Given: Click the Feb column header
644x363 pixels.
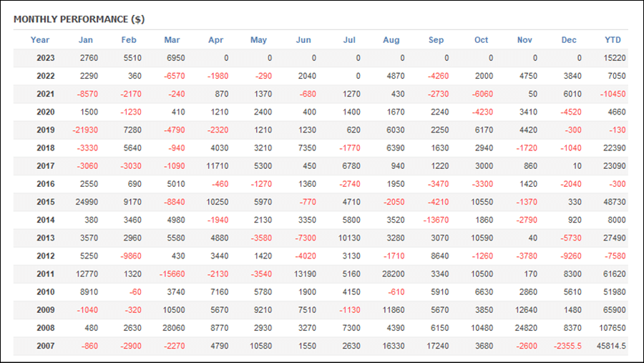Looking at the screenshot, I should [129, 40].
